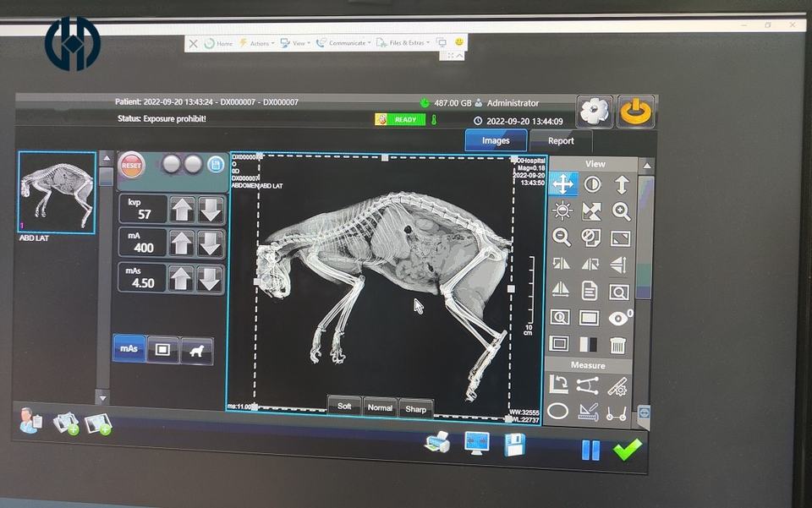The height and width of the screenshot is (508, 812).
Task: Open the ruler calibration gear tool
Action: coord(617,386)
